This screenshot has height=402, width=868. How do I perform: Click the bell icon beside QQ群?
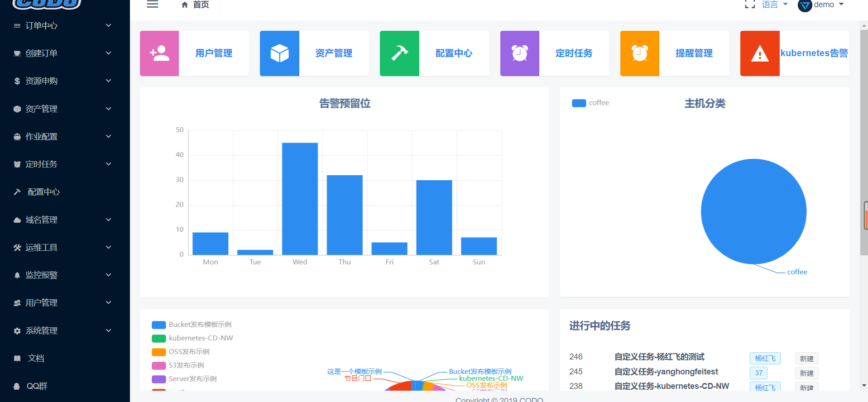point(17,386)
